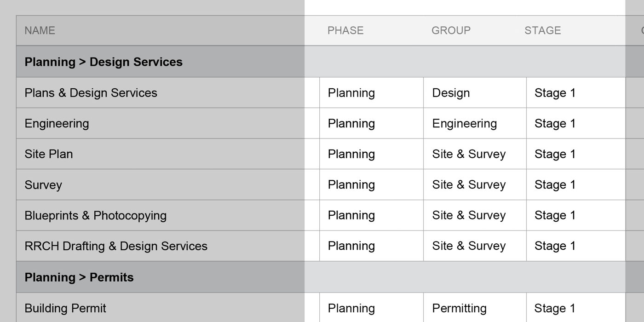Viewport: 644px width, 322px height.
Task: Collapse the Planning > Design Services group
Action: coord(103,61)
